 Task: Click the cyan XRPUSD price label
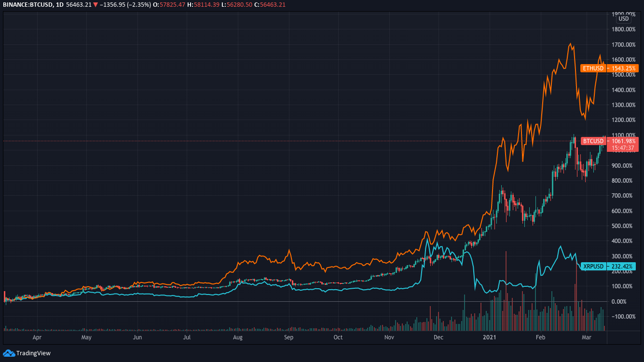(x=608, y=266)
